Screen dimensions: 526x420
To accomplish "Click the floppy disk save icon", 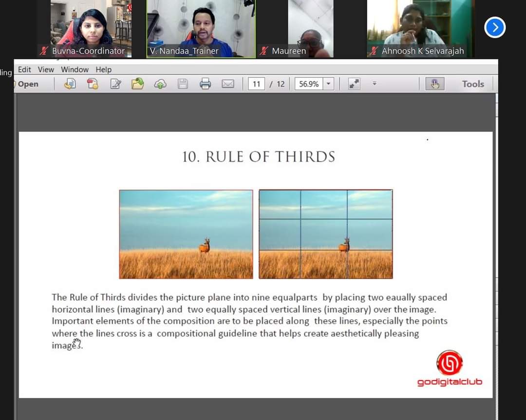I will pos(183,84).
